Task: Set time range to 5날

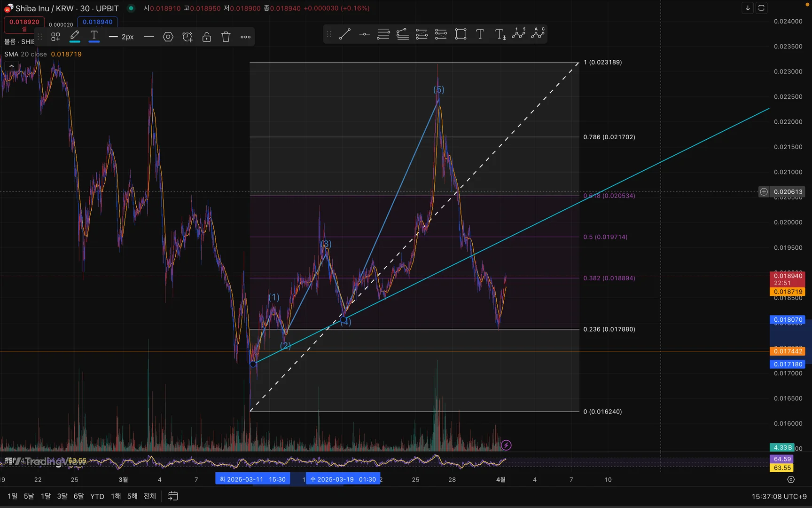Action: pos(29,496)
